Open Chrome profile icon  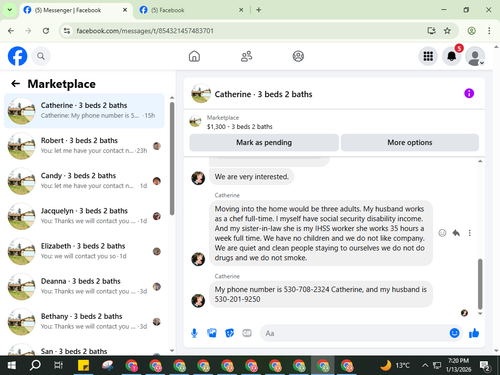point(471,31)
